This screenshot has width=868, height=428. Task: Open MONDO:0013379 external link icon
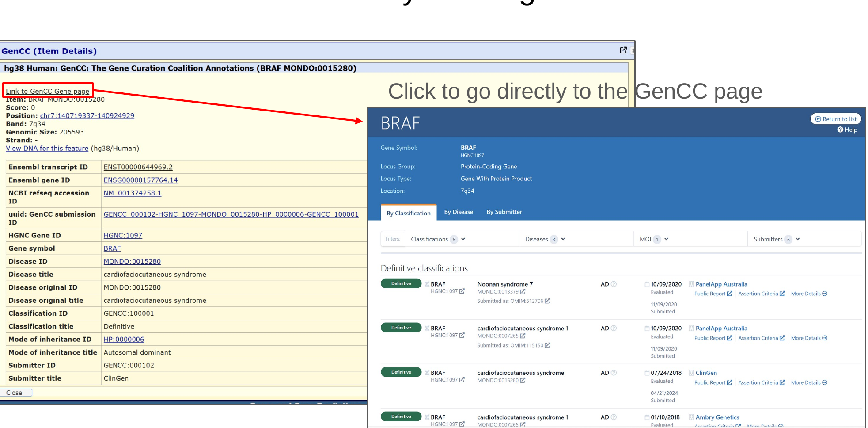523,292
